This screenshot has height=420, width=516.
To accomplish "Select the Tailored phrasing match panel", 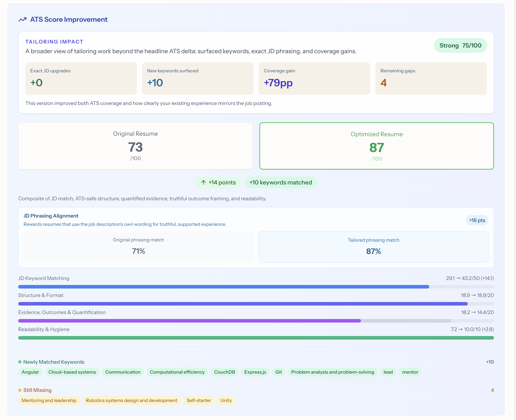I will tap(373, 247).
